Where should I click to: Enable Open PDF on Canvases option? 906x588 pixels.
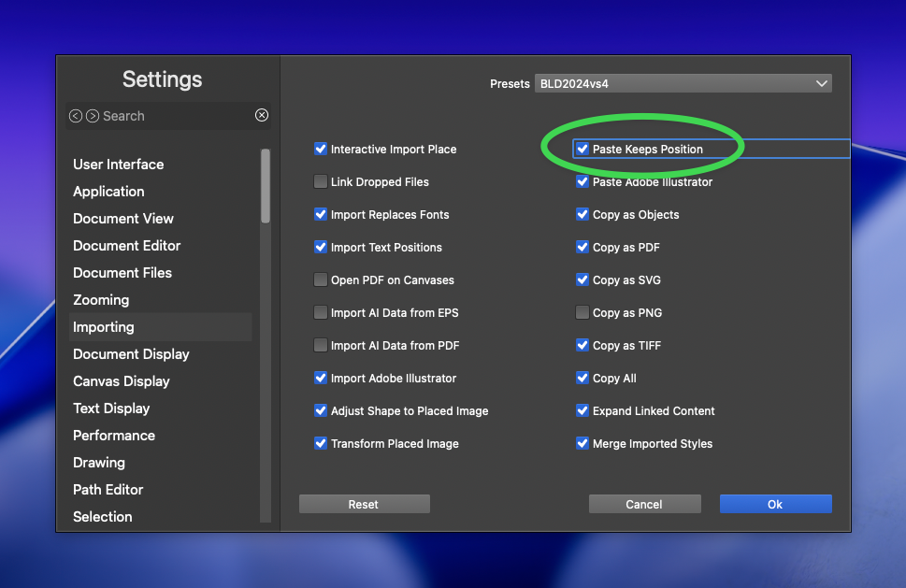click(x=321, y=280)
